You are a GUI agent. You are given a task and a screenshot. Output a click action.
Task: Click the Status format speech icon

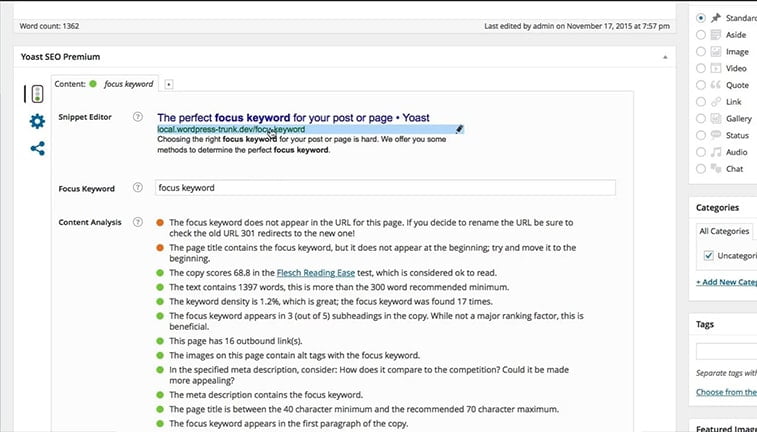tap(715, 135)
